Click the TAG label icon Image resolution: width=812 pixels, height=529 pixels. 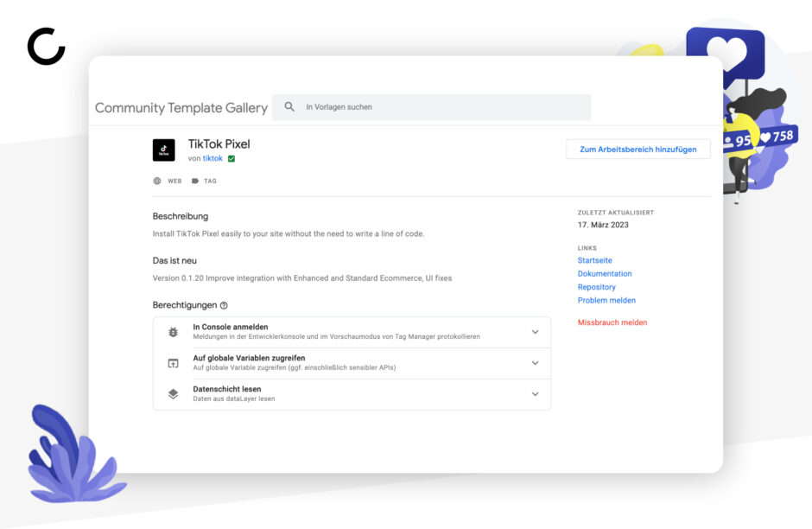(x=194, y=181)
